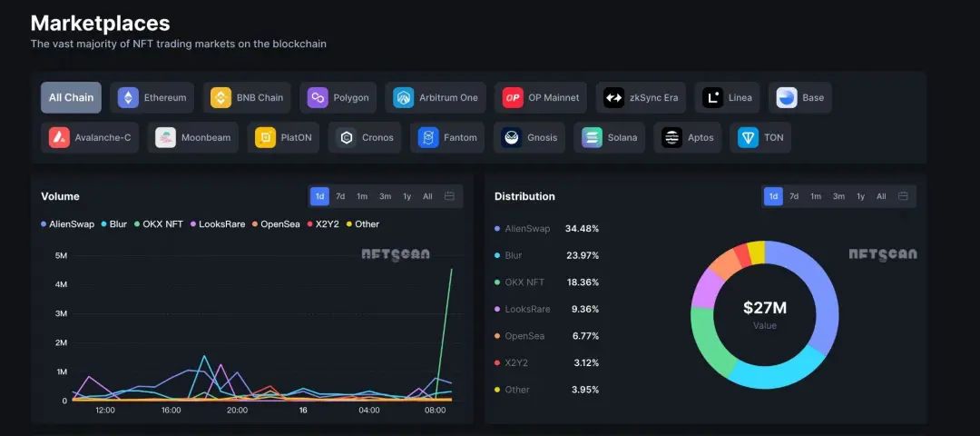Click the Polygon chain logo icon
Viewport: 980px width, 436px height.
click(x=318, y=97)
